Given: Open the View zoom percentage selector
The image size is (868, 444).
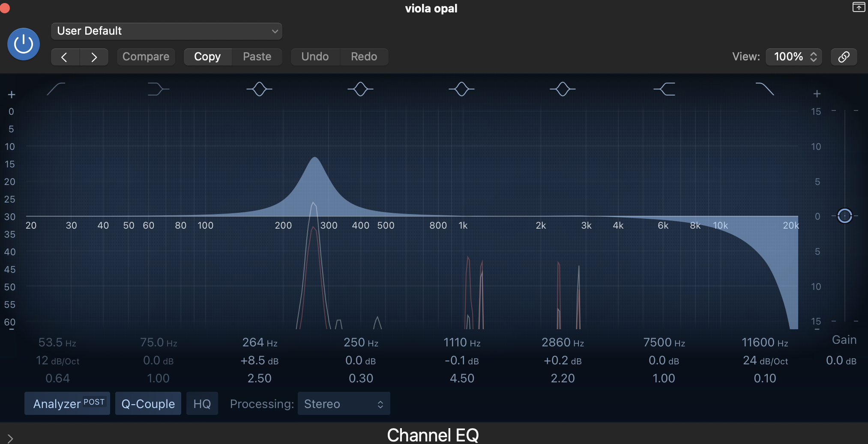Looking at the screenshot, I should (x=793, y=57).
